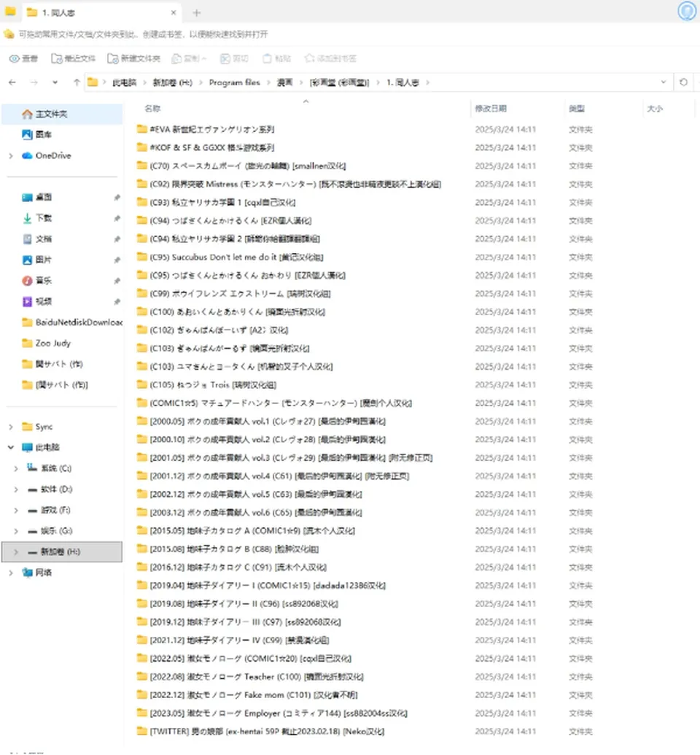Navigate to 漫画 breadcrumb segment
Viewport: 700px width, 755px height.
click(284, 83)
